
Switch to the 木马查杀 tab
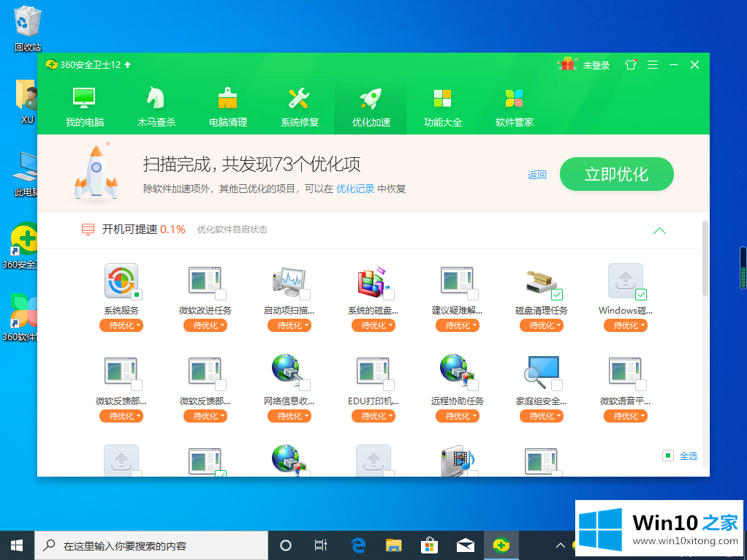(156, 107)
